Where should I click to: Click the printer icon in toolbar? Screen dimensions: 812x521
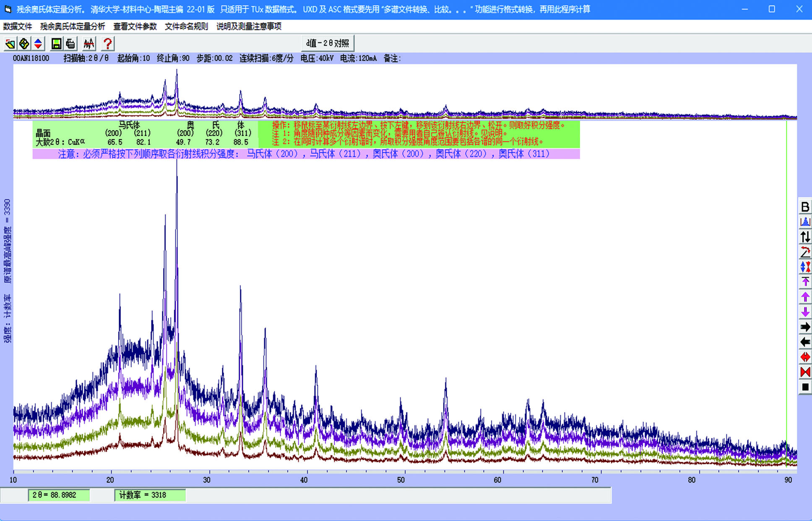tap(70, 44)
